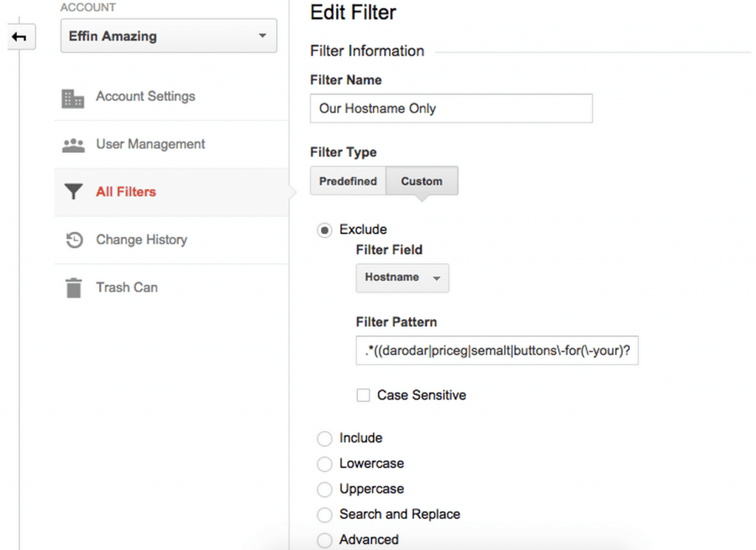The height and width of the screenshot is (550, 756).
Task: Select the Advanced radio option
Action: [325, 540]
